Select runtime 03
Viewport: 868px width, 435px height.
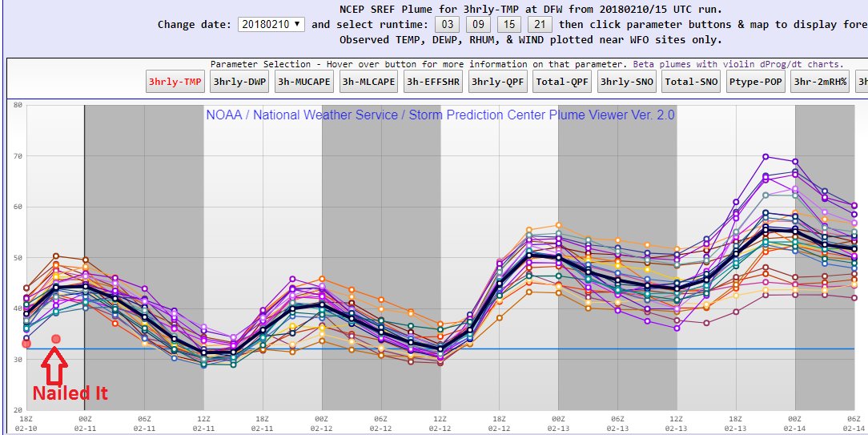point(449,24)
